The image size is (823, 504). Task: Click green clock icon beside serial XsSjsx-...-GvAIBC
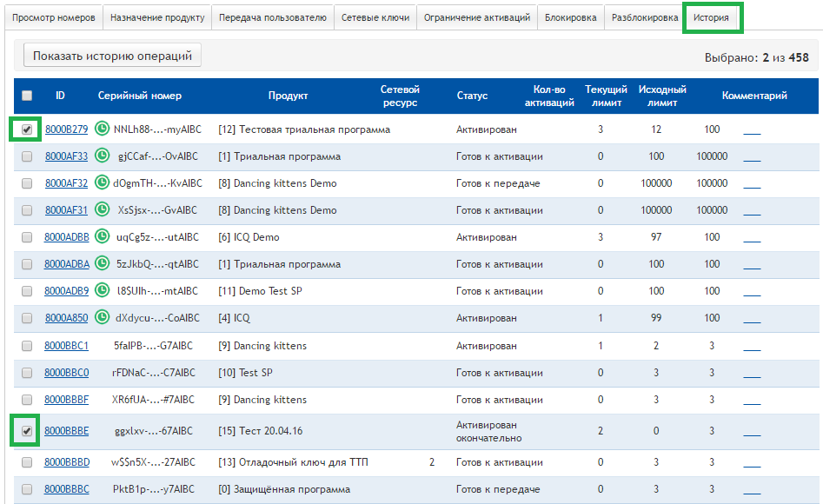(103, 210)
